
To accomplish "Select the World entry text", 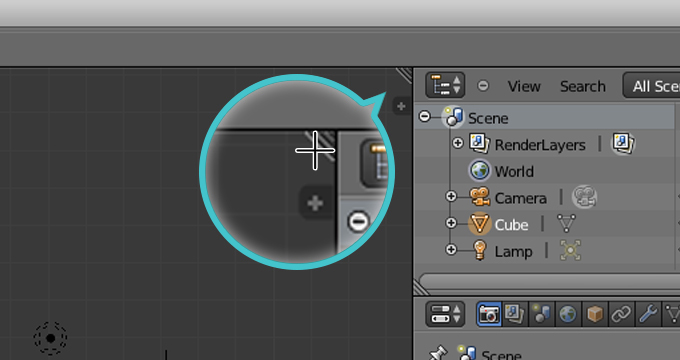I will coord(514,171).
